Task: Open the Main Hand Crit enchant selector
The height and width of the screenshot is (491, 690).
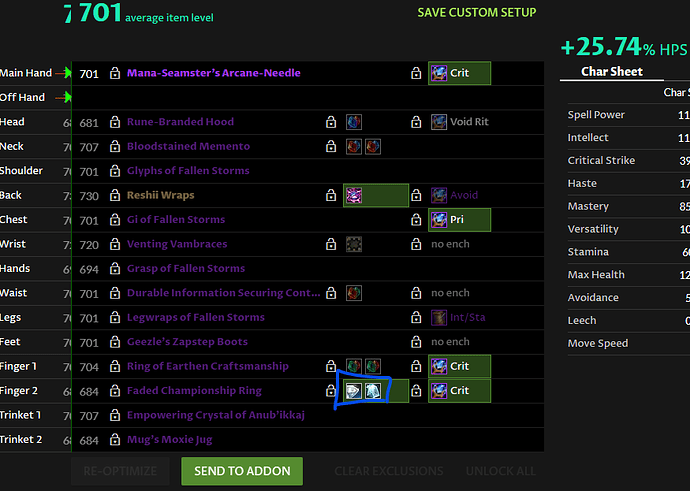Action: pyautogui.click(x=459, y=73)
